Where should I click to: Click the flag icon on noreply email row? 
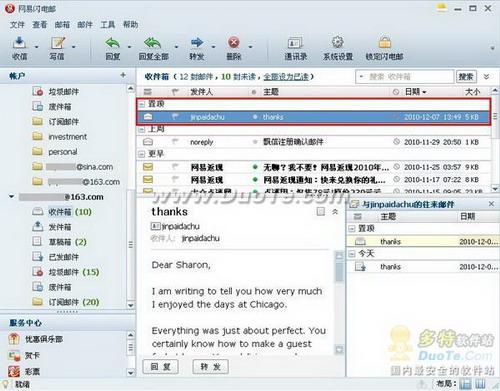tap(175, 142)
